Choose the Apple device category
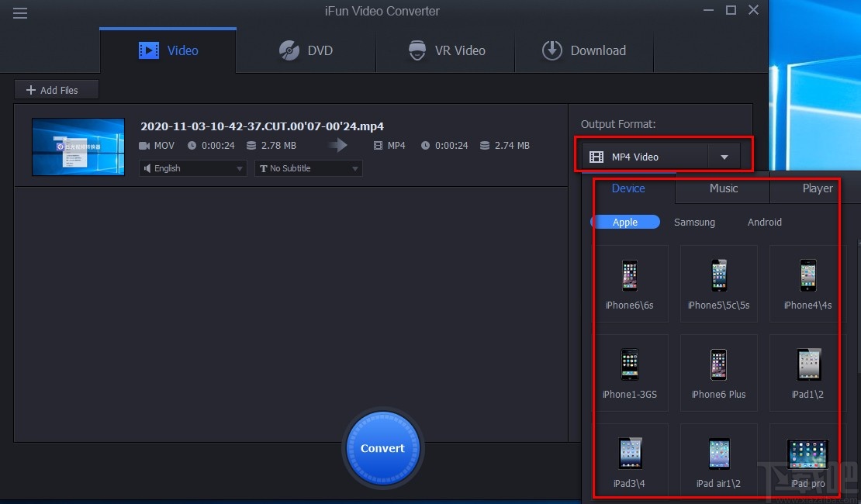This screenshot has width=861, height=504. 625,222
